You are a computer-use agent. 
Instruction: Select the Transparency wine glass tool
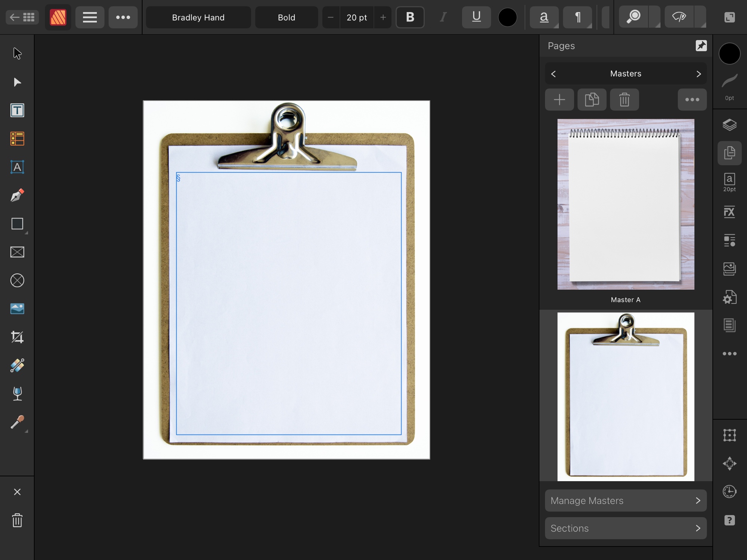[x=17, y=393]
